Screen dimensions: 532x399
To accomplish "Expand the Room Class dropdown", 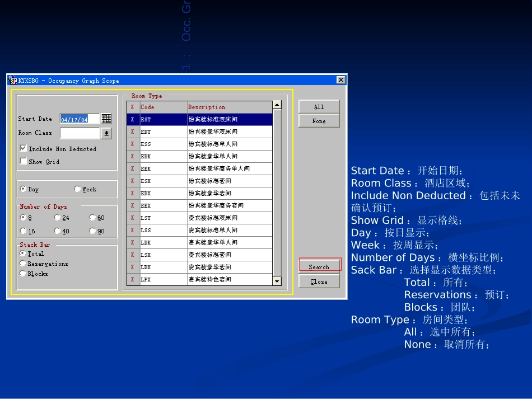I will (106, 133).
